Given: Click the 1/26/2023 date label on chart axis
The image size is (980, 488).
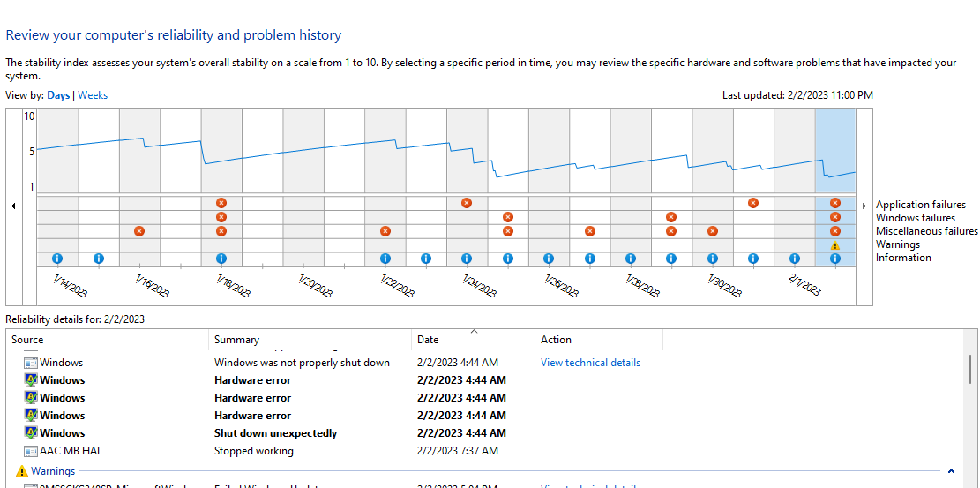Looking at the screenshot, I should [561, 286].
